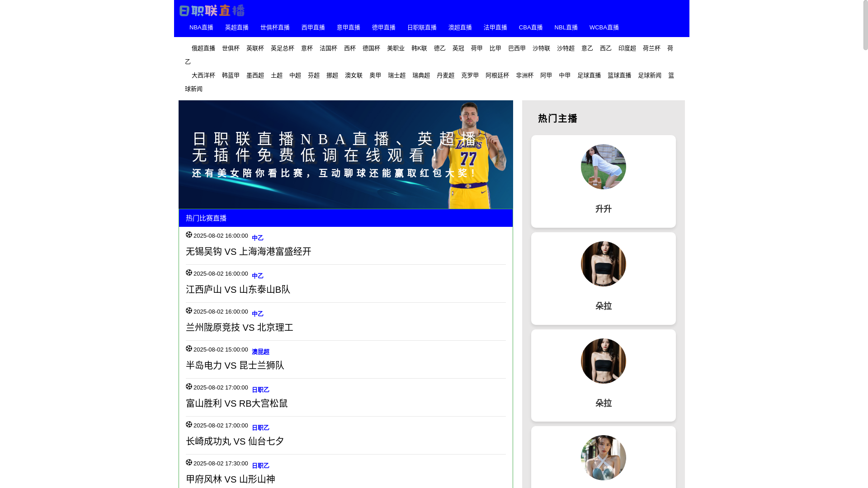Image resolution: width=868 pixels, height=488 pixels.
Task: Select 西甲直播 in navigation bar
Action: [313, 28]
